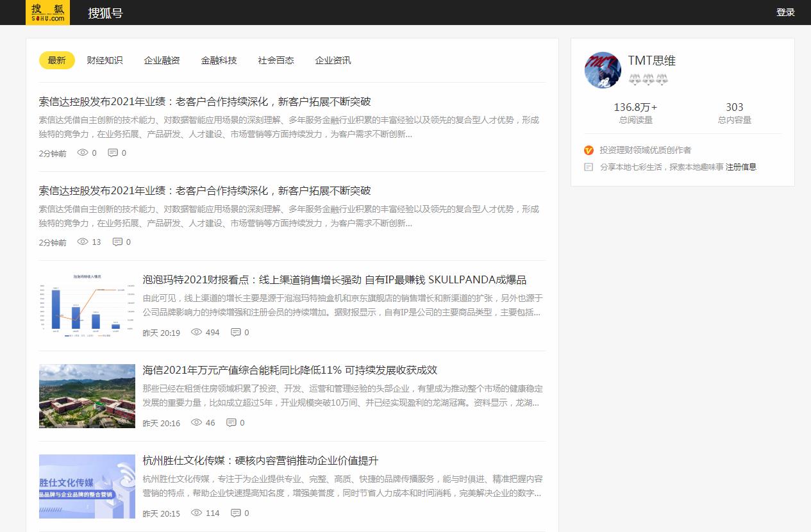
Task: Click the comment icon of 海信 article
Action: (x=231, y=422)
